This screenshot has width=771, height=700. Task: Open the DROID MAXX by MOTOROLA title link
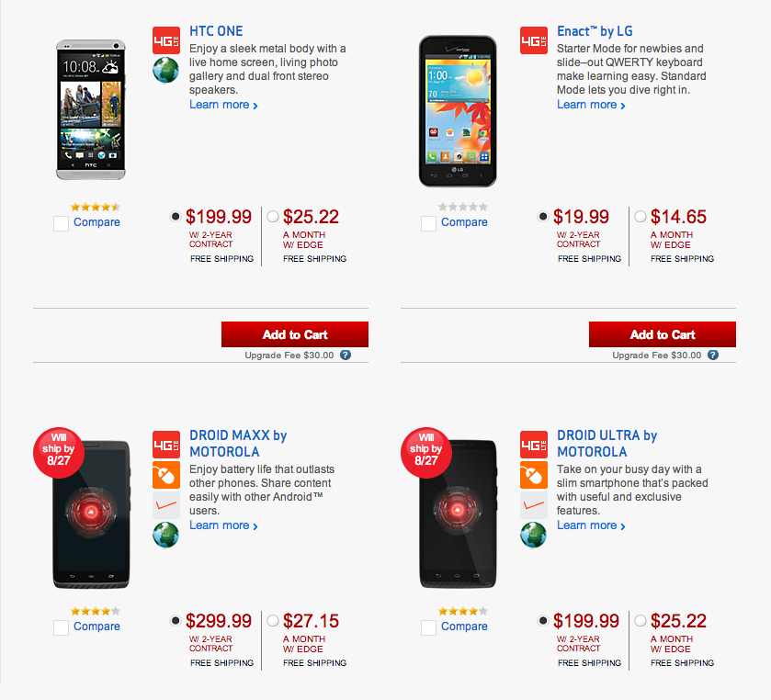238,444
